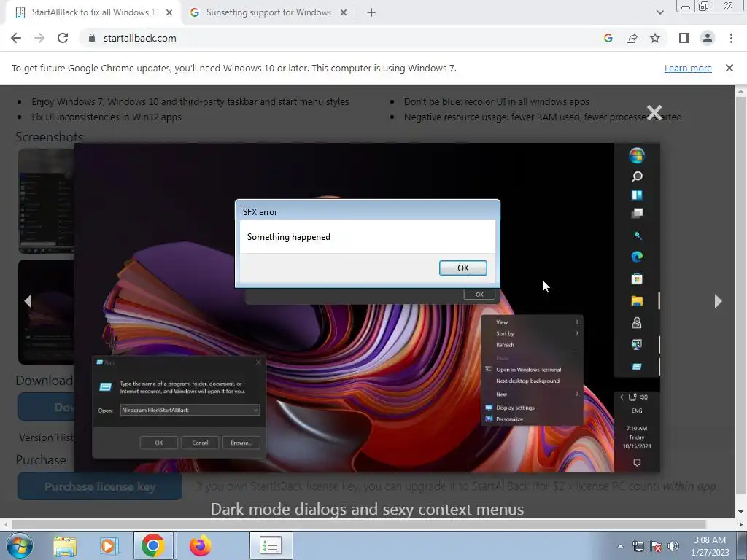Click the Purchase license key button
This screenshot has width=747, height=560.
coord(99,486)
